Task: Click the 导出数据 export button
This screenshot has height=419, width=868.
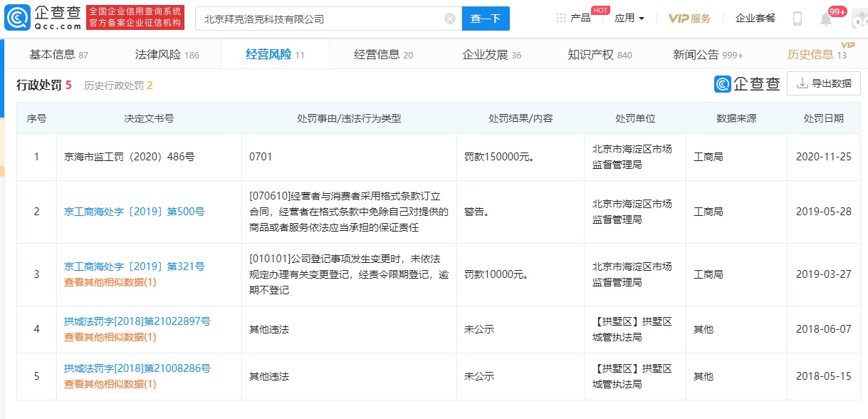Action: pyautogui.click(x=823, y=83)
